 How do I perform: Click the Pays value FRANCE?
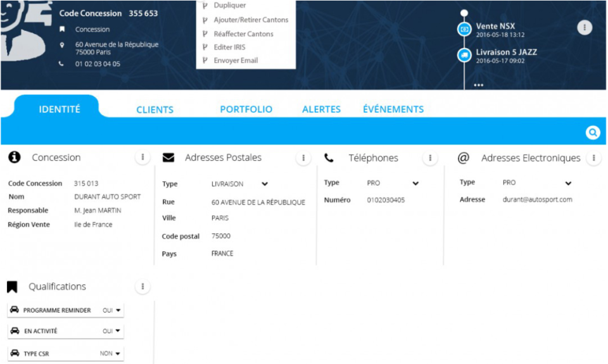tap(222, 253)
